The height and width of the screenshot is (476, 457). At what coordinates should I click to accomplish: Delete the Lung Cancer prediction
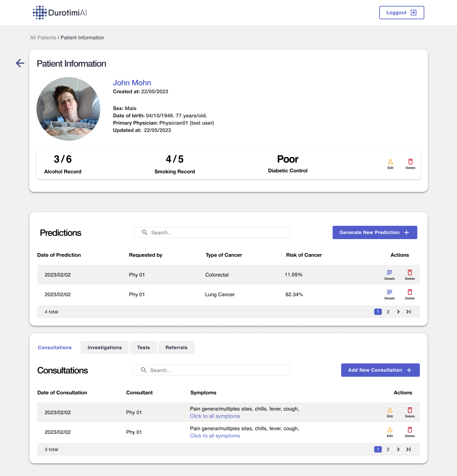[x=410, y=294]
